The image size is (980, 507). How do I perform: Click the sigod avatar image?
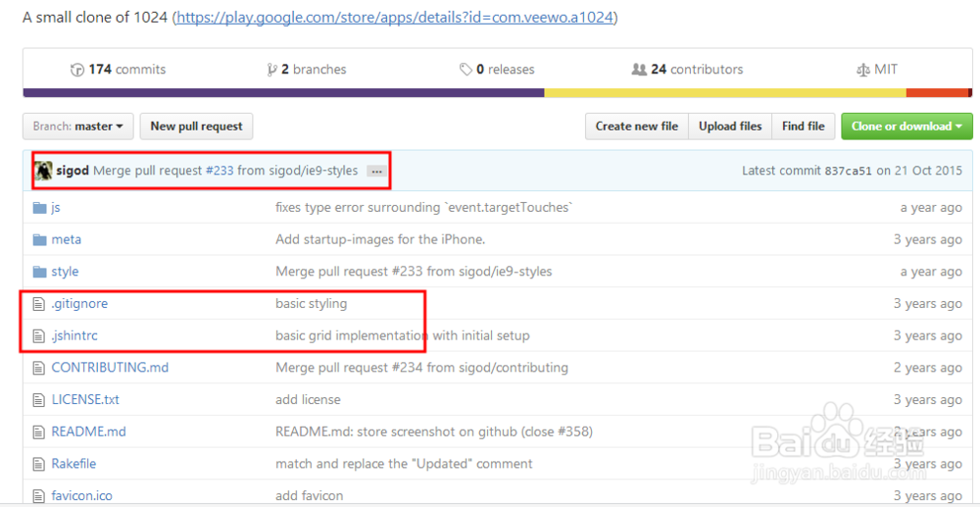click(44, 171)
